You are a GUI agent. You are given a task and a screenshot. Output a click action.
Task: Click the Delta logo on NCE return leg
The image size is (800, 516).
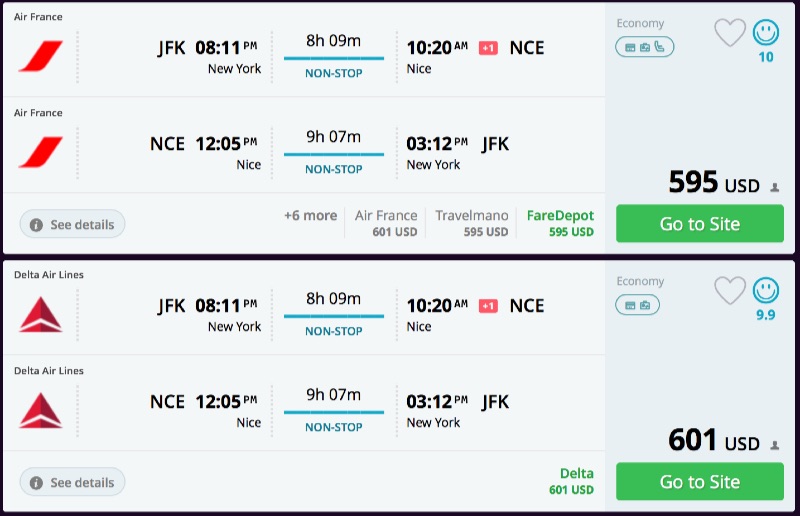[x=40, y=411]
